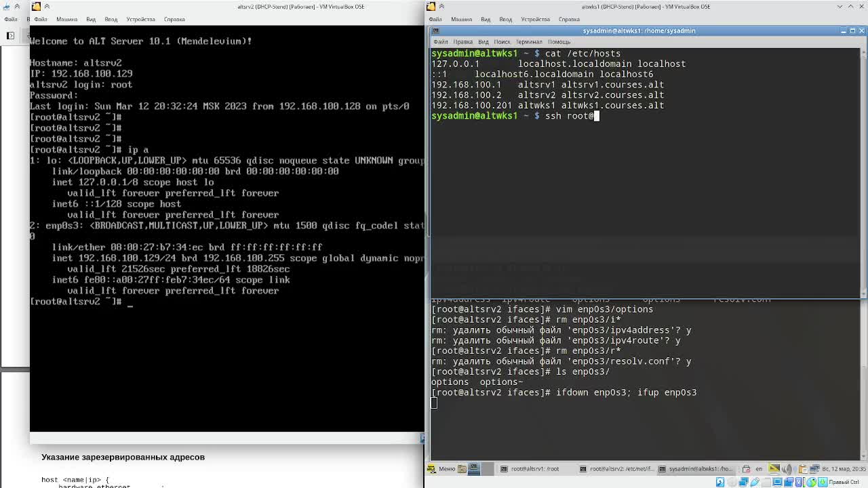Image resolution: width=868 pixels, height=488 pixels.
Task: Click sidebar toggle icon in background window
Action: pos(10,35)
